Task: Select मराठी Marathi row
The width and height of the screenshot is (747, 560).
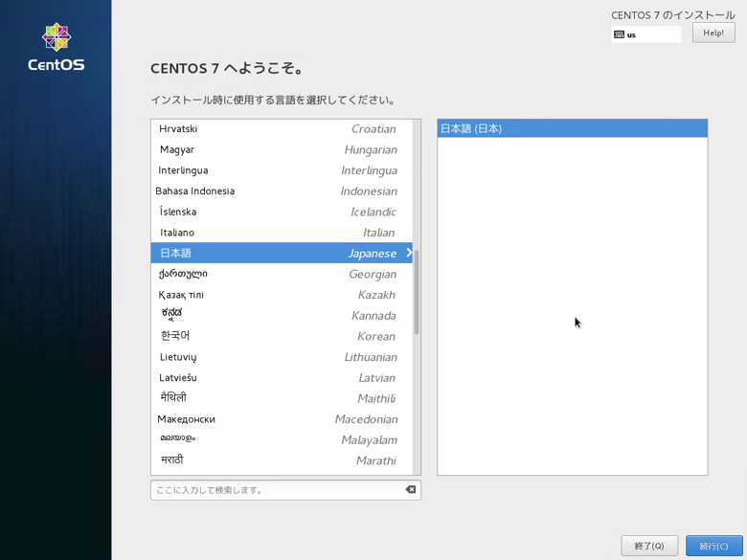Action: point(282,460)
